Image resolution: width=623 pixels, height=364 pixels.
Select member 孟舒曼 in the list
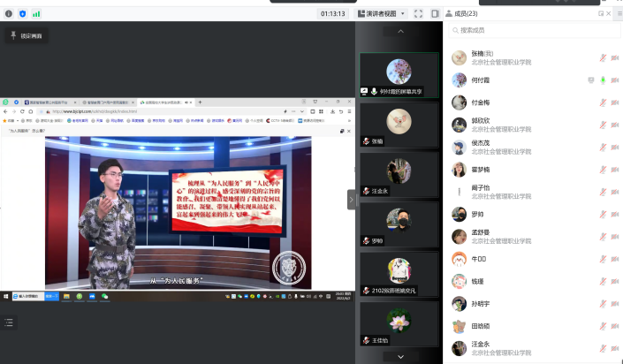click(535, 237)
